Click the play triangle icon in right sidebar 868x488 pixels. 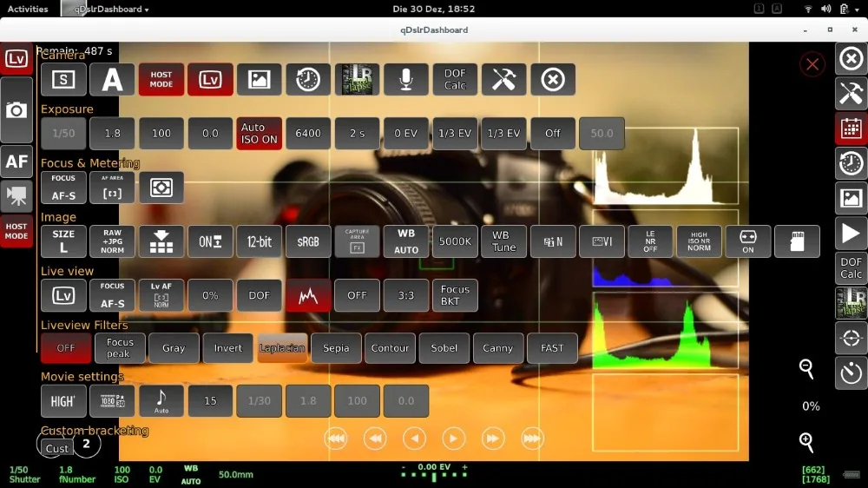coord(851,234)
